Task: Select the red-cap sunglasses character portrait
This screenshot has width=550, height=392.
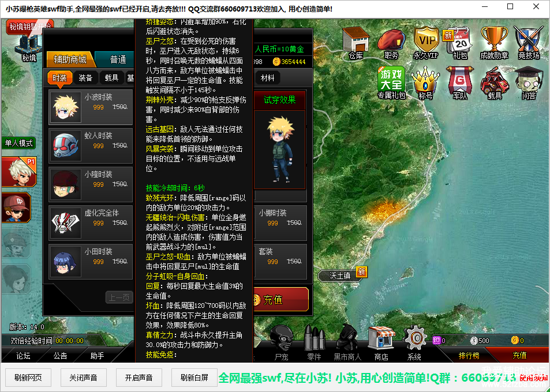Action: tap(17, 208)
